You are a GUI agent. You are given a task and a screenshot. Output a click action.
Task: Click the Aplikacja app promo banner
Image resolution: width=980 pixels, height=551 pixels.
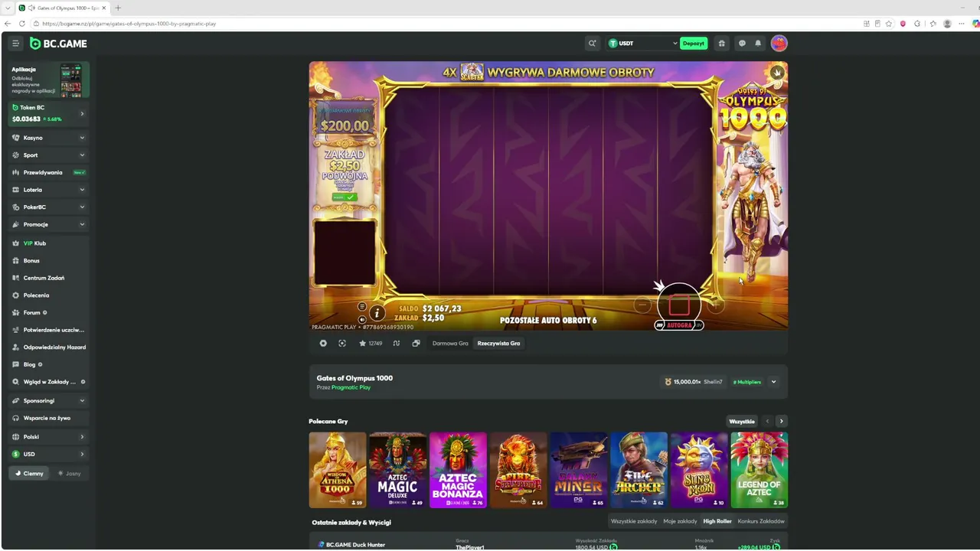[49, 80]
